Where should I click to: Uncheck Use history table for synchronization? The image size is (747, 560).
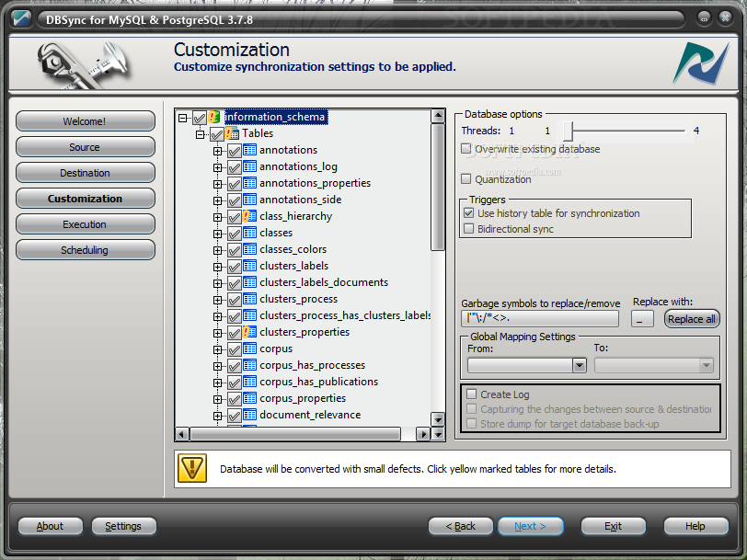[469, 212]
